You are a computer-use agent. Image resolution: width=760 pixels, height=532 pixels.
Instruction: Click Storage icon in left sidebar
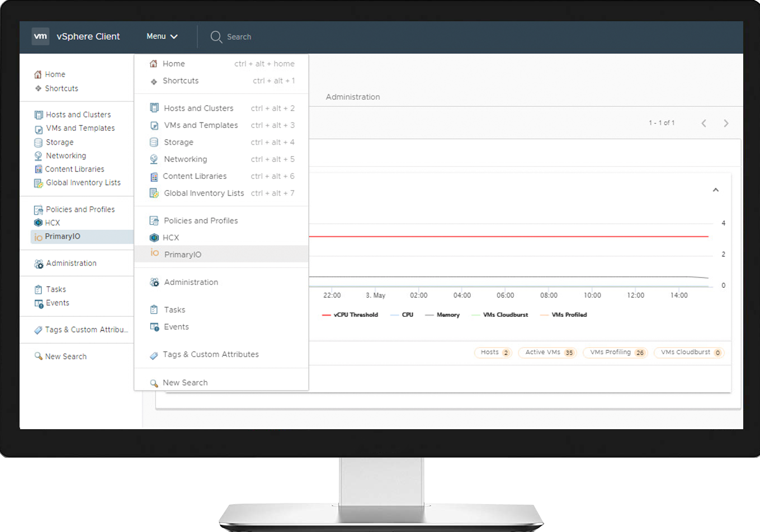[38, 142]
